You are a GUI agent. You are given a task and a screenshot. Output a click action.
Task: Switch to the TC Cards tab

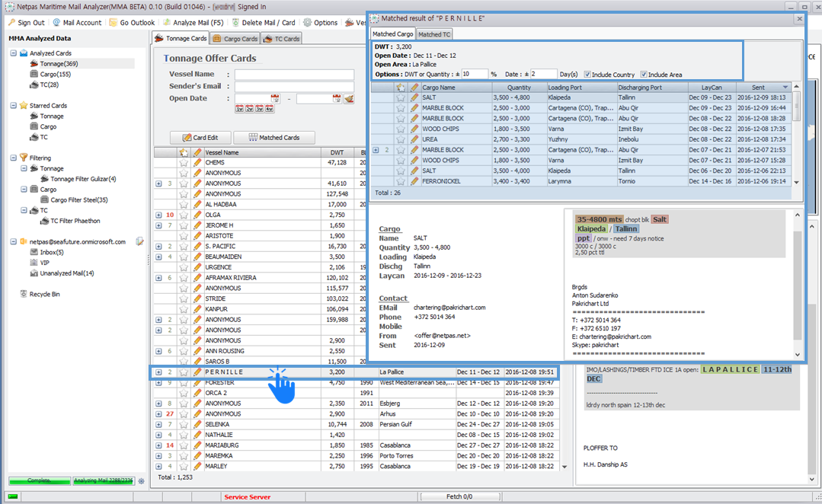tap(282, 39)
